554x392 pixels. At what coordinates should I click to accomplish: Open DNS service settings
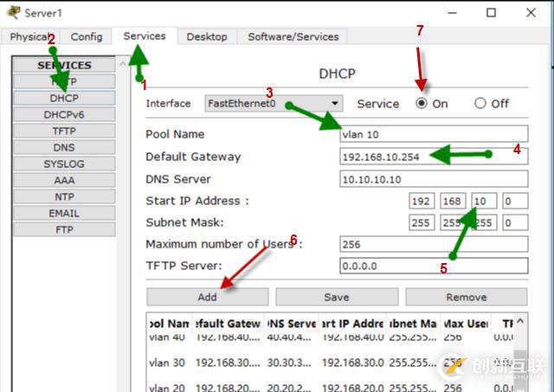click(64, 147)
